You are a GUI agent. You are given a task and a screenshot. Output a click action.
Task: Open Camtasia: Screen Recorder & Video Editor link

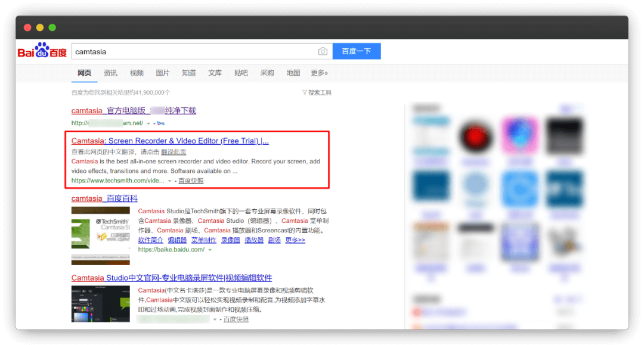pyautogui.click(x=170, y=141)
